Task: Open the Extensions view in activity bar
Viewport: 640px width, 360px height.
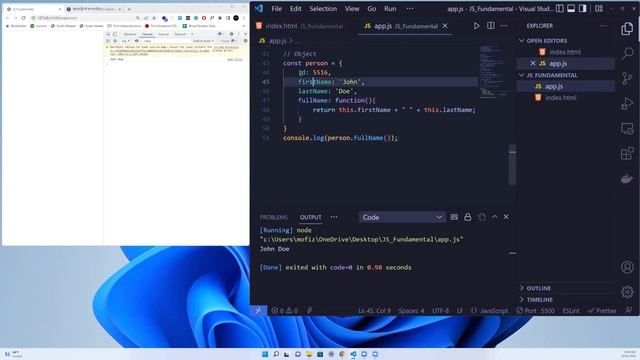Action: [627, 153]
